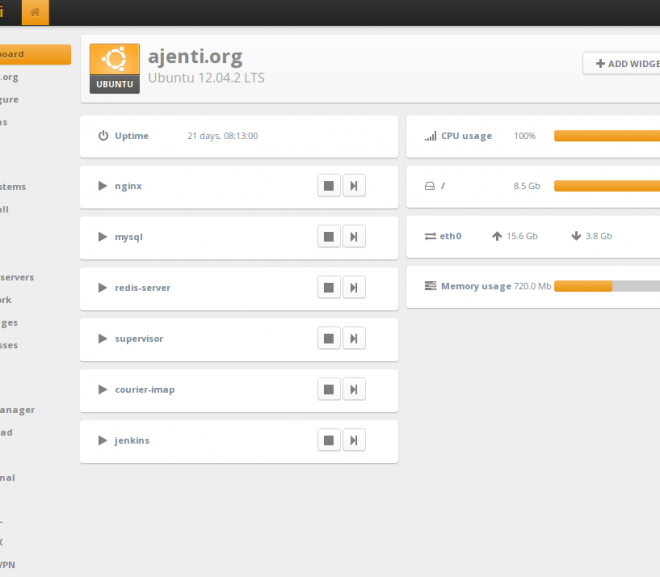This screenshot has width=660, height=577.
Task: Click the play arrow beside jenkins
Action: point(102,440)
